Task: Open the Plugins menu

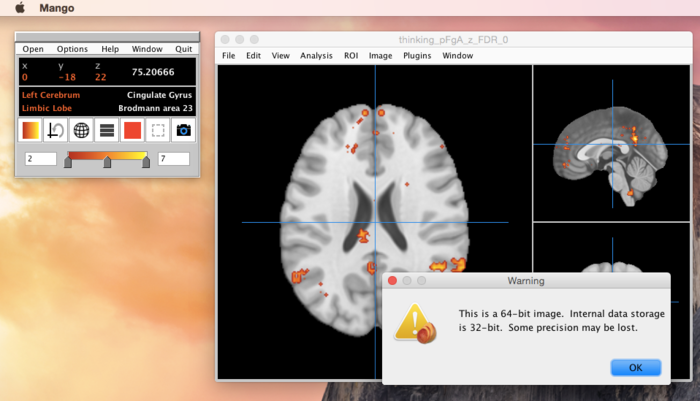Action: [417, 56]
